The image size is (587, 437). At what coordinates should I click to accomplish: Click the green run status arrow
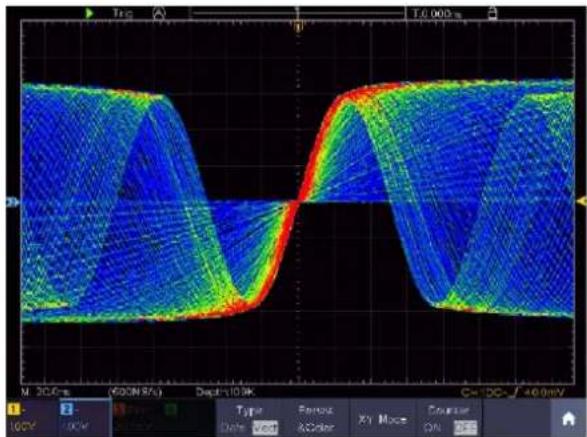[89, 14]
